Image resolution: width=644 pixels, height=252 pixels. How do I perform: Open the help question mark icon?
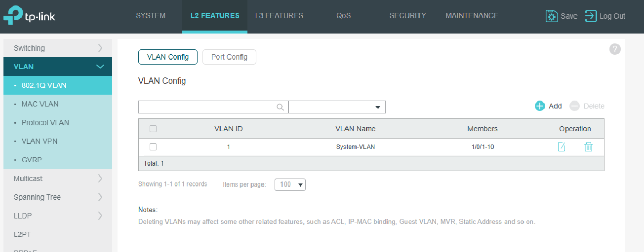(x=615, y=49)
